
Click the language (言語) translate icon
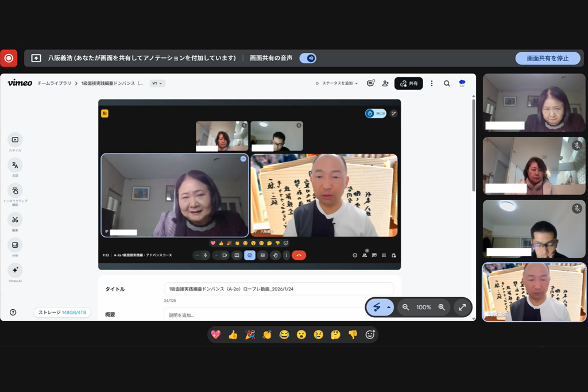point(15,165)
